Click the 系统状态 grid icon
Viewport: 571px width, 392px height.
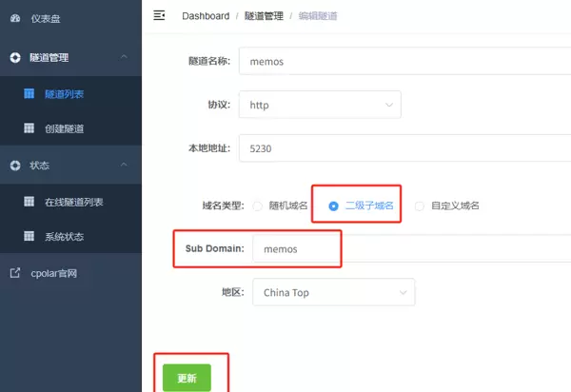[x=30, y=236]
